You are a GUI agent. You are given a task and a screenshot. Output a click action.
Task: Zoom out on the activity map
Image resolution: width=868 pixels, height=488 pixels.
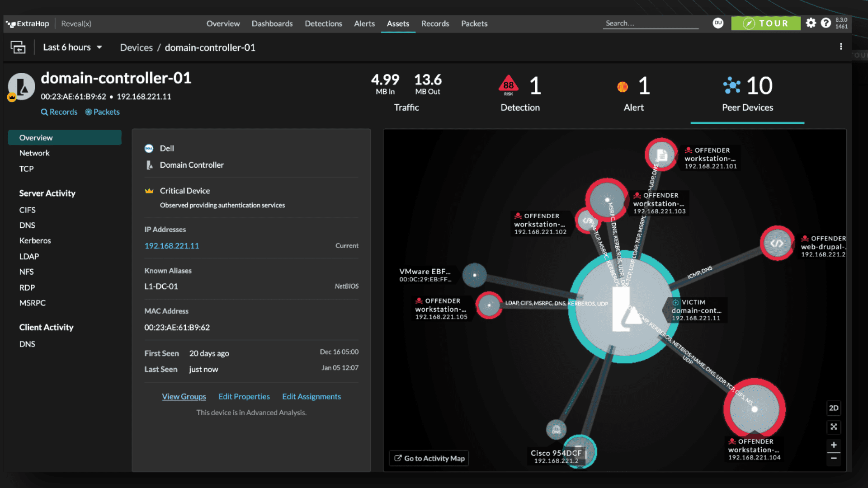point(834,459)
